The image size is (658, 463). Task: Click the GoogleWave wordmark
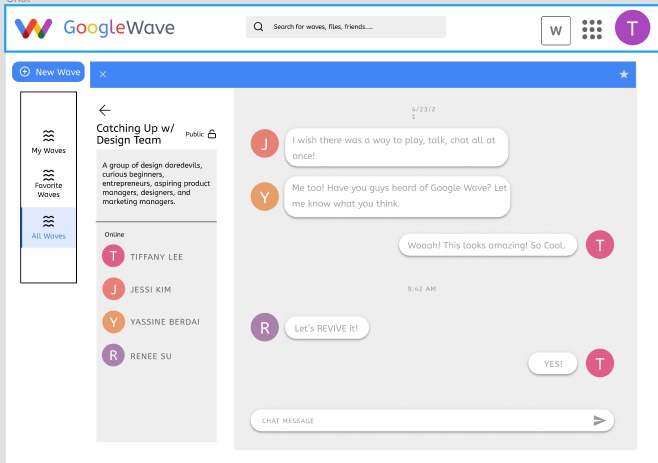pos(119,28)
